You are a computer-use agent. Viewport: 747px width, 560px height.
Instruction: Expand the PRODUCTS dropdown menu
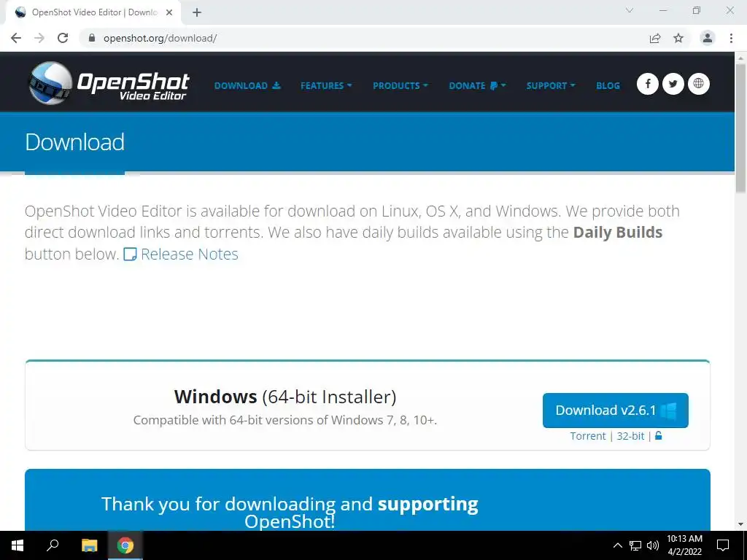pos(400,86)
